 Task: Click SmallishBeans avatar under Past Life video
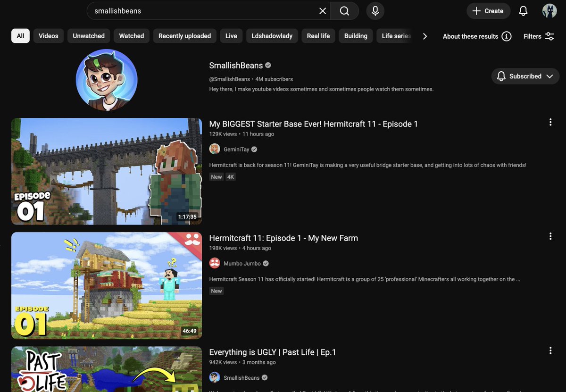point(215,377)
